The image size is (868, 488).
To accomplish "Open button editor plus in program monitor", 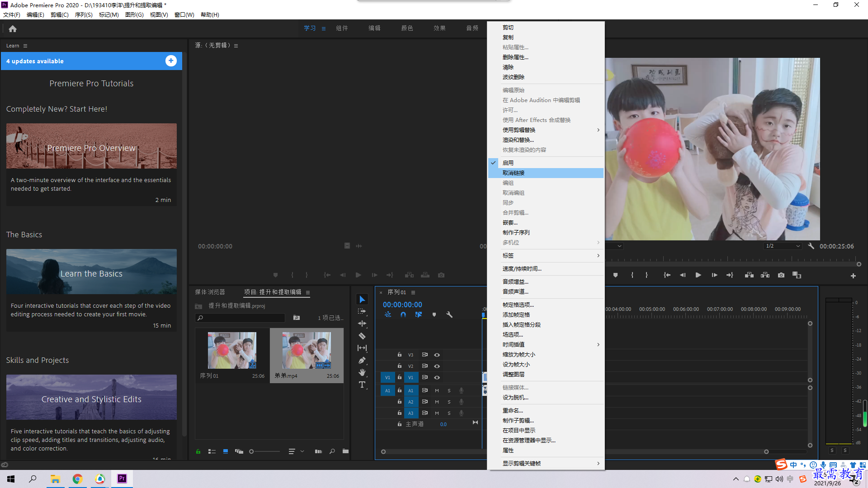I will (x=853, y=276).
